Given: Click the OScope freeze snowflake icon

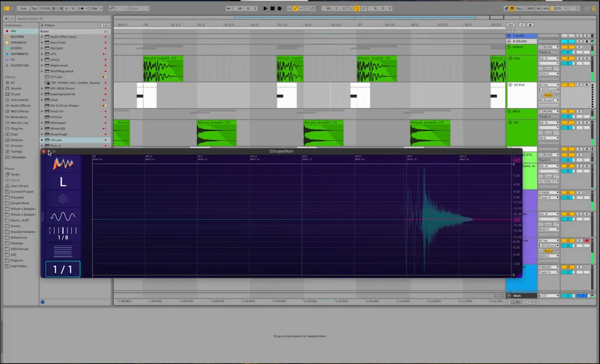Looking at the screenshot, I should (63, 199).
